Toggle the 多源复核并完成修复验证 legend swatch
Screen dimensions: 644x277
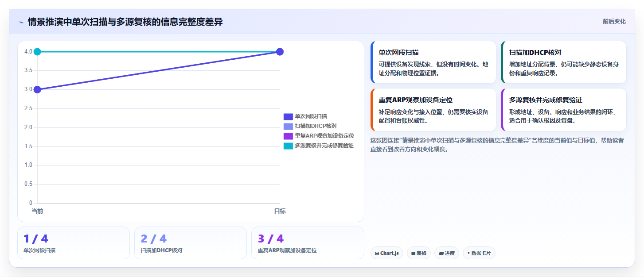288,146
